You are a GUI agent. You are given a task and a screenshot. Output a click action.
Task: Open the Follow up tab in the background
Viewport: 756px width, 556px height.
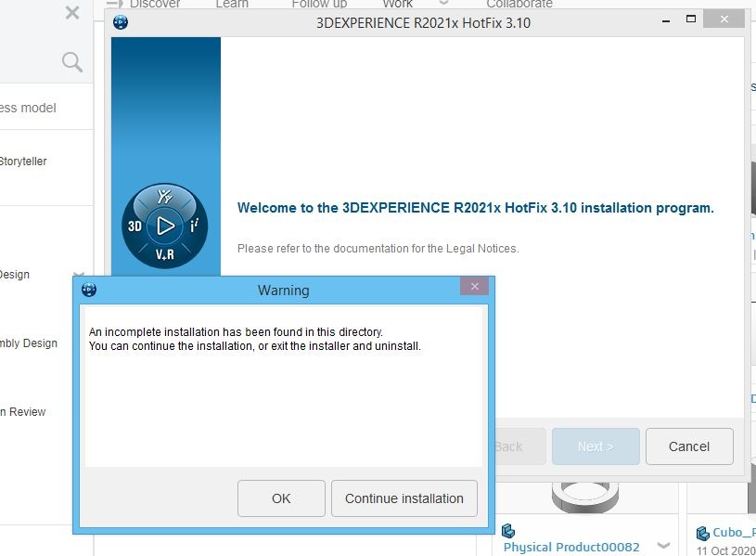pos(319,4)
